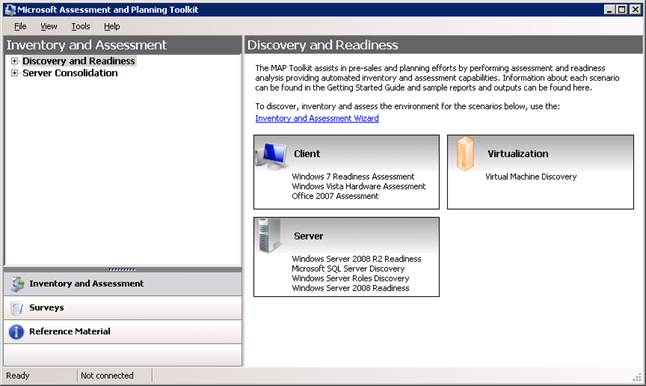Close the MAP Toolkit window
Viewport: 646px width, 386px height.
point(635,9)
